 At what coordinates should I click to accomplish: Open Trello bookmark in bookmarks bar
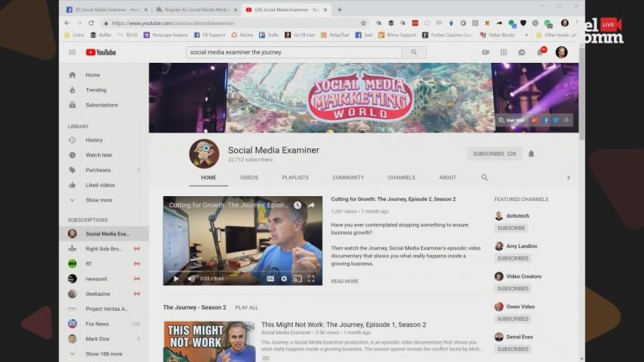point(269,35)
